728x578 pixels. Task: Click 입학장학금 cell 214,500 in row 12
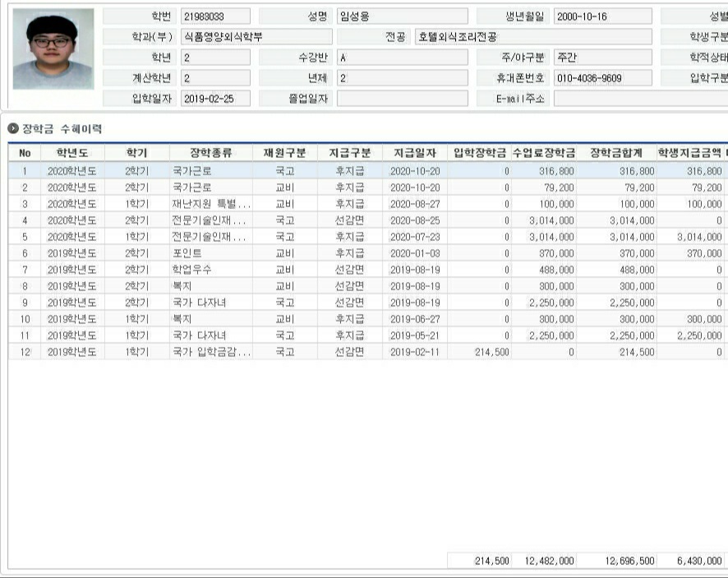tap(480, 352)
